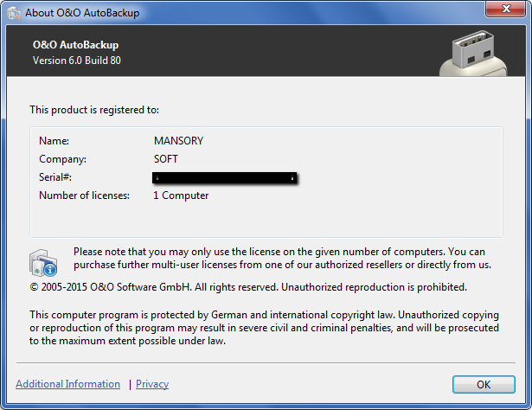The image size is (532, 410).
Task: Click the Number of licenses label
Action: pos(84,195)
